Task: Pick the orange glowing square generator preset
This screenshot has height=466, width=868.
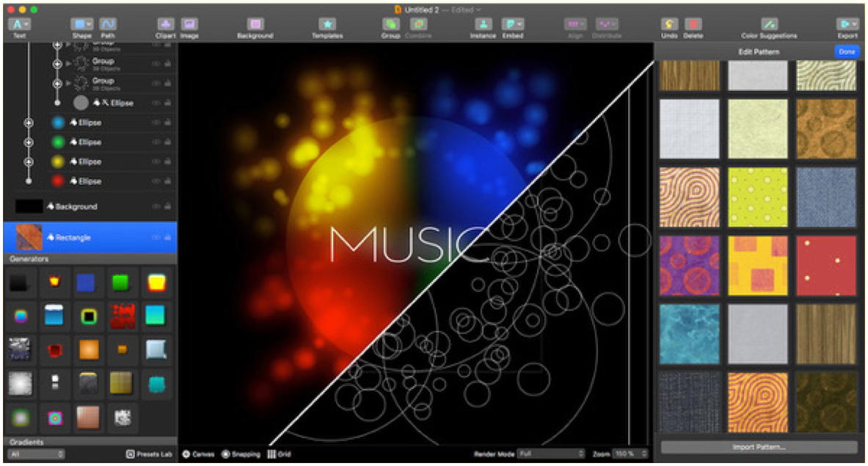Action: click(x=89, y=350)
